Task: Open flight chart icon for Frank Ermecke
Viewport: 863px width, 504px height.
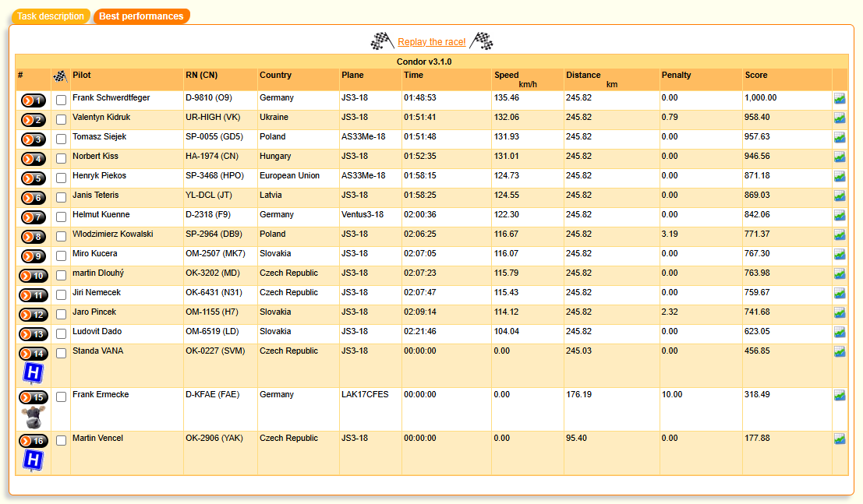Action: [x=840, y=395]
